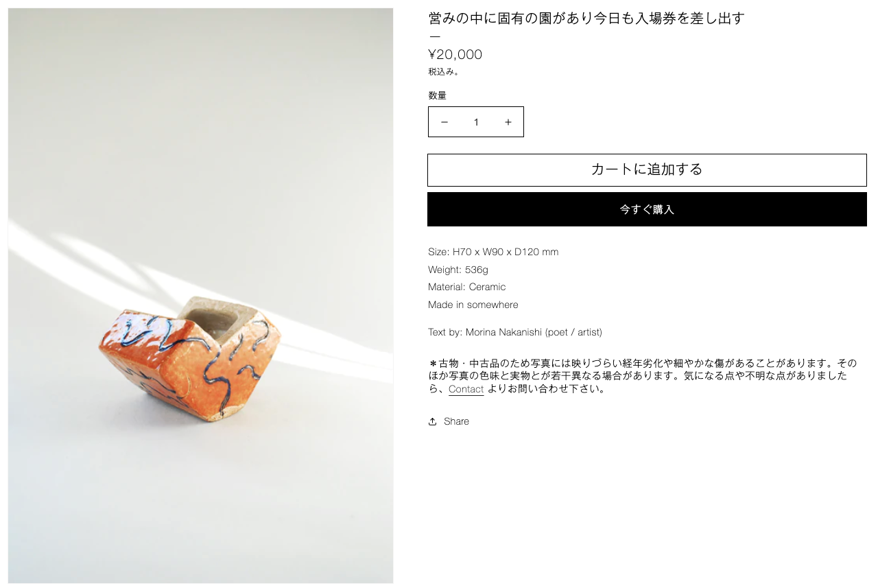Click the 古物・中古品 disclaimer paragraph

(x=643, y=376)
